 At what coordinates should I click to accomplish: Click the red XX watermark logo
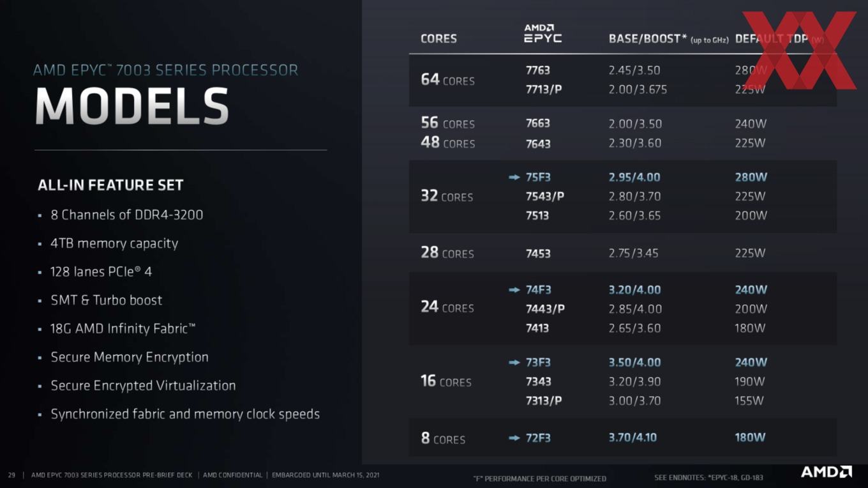point(799,50)
